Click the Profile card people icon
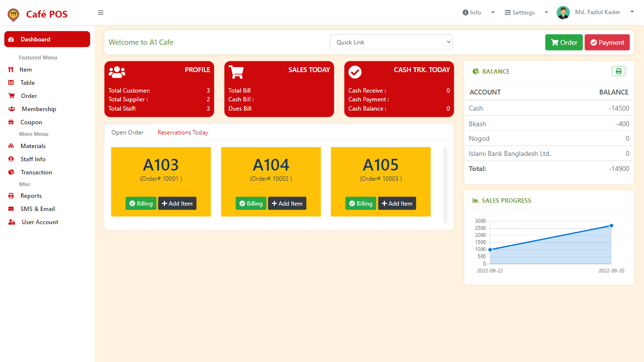The width and height of the screenshot is (644, 362). (117, 72)
